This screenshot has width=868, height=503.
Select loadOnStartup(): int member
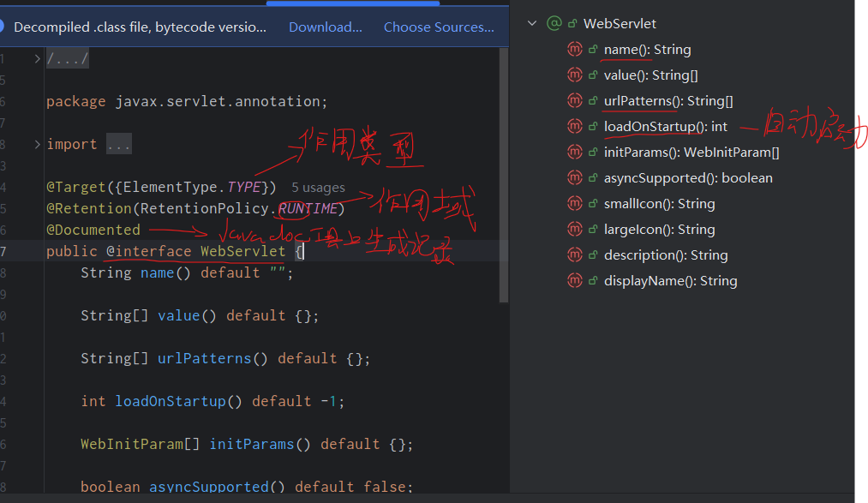click(x=666, y=127)
